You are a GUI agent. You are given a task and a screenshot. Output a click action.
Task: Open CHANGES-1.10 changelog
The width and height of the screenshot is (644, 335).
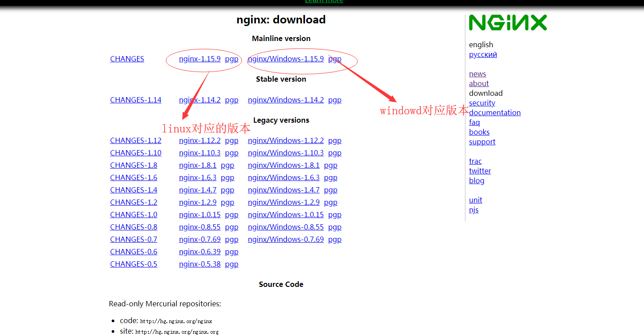pyautogui.click(x=136, y=153)
